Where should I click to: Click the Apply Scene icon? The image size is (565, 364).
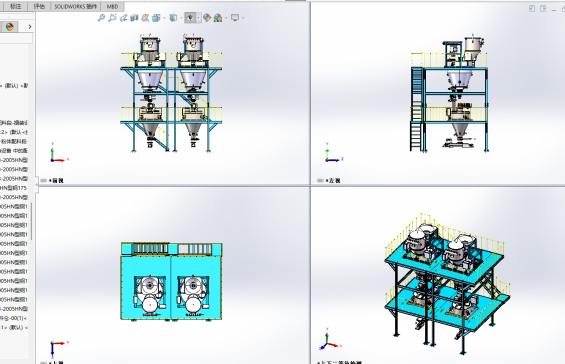(x=218, y=18)
